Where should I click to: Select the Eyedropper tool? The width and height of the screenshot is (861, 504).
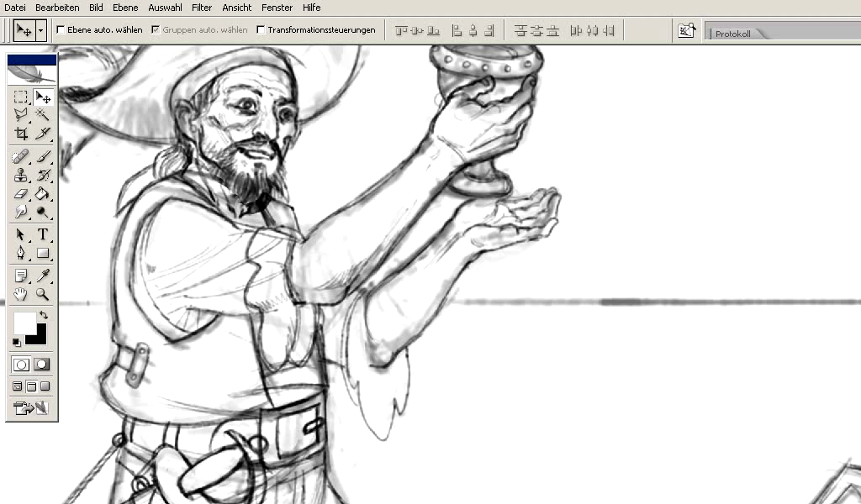(42, 276)
